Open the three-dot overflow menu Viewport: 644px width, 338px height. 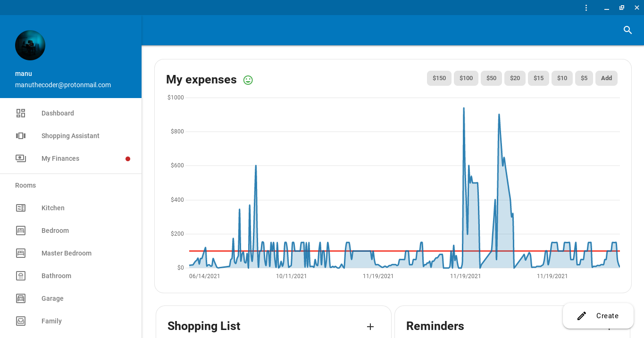[x=586, y=8]
